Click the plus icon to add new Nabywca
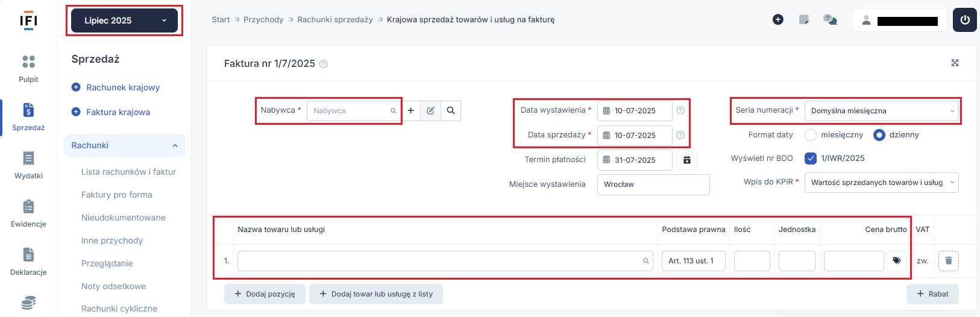Screen dimensions: 980x317 point(410,111)
